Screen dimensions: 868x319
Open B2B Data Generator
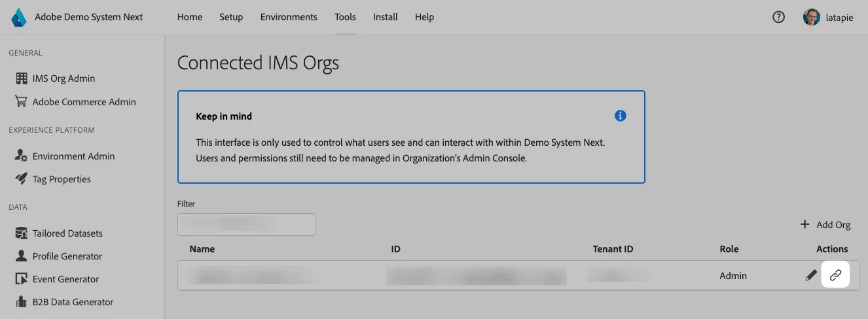[x=73, y=302]
